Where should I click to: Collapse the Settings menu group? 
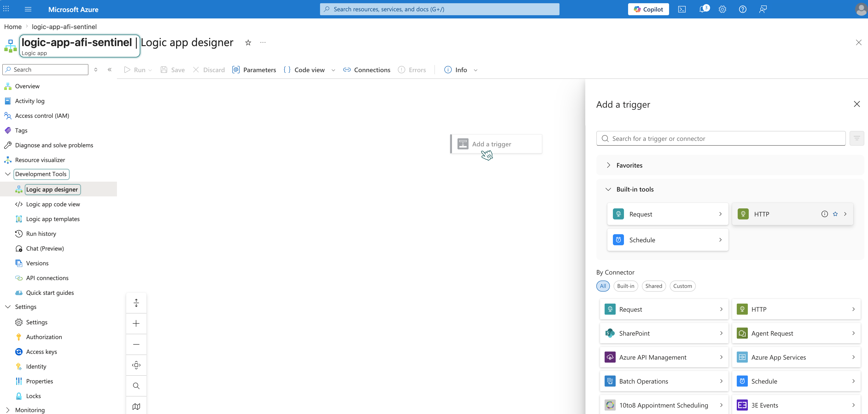tap(8, 307)
